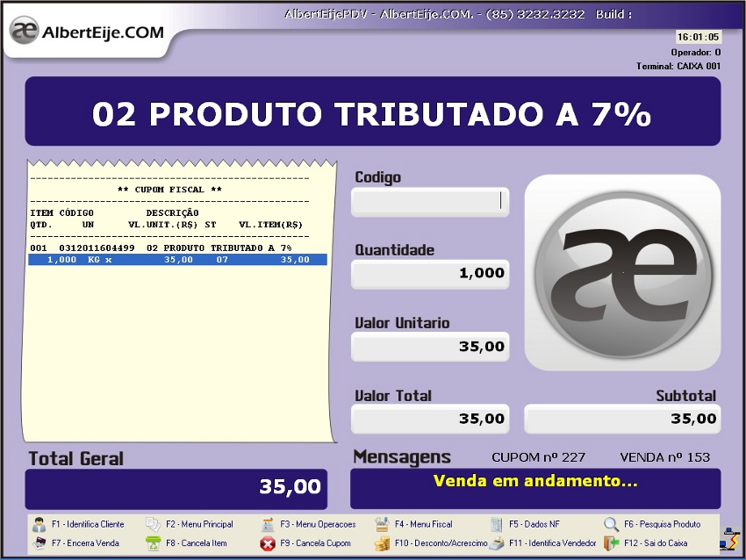This screenshot has height=560, width=746.
Task: Click the Valor Total field
Action: (x=430, y=419)
